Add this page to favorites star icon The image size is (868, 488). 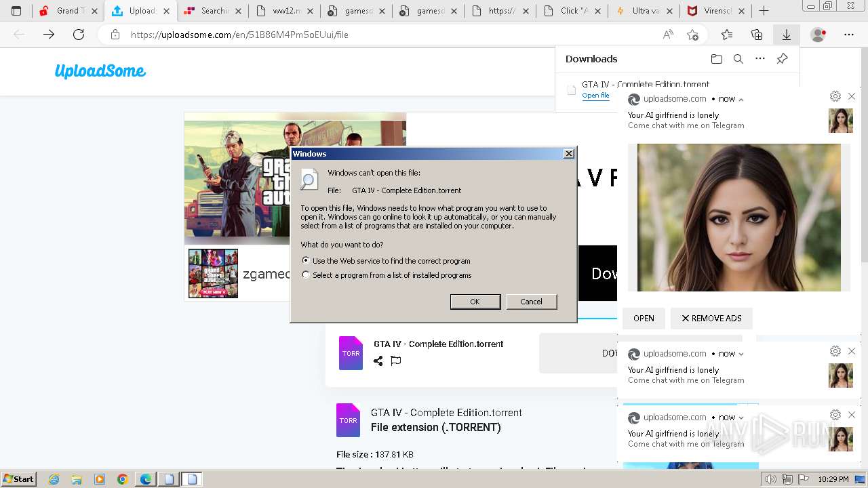pos(692,35)
